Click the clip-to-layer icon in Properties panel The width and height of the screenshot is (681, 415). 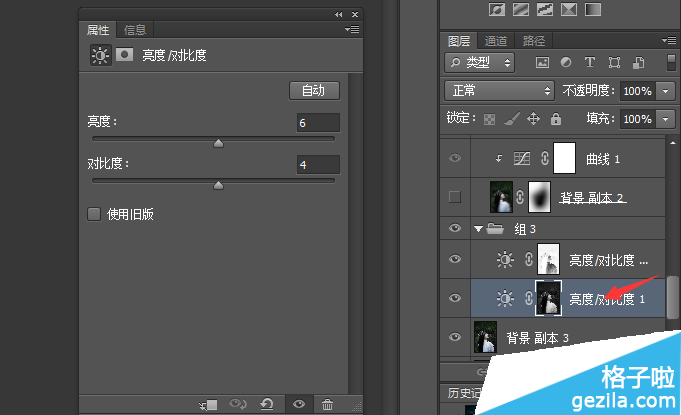pyautogui.click(x=209, y=404)
